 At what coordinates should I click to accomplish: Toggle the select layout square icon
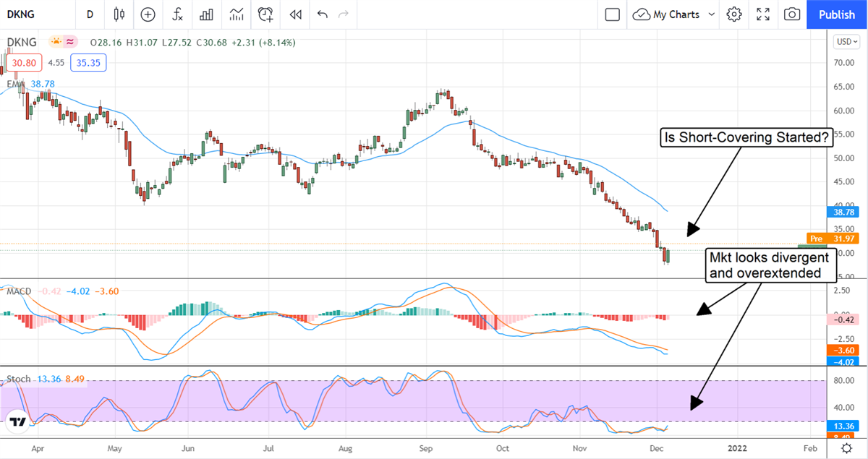click(x=613, y=14)
